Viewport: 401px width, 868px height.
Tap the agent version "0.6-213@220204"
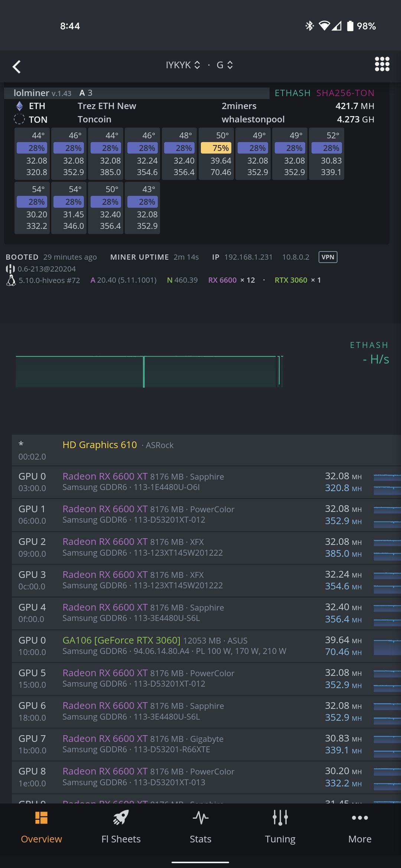[x=47, y=269]
